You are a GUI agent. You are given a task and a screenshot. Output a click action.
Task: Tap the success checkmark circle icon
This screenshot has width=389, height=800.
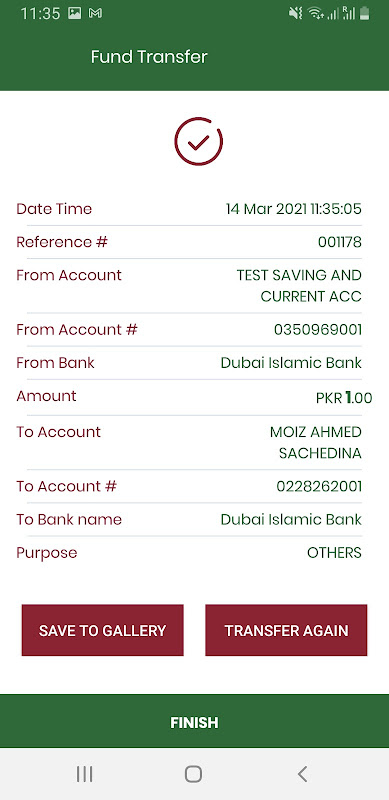point(199,141)
